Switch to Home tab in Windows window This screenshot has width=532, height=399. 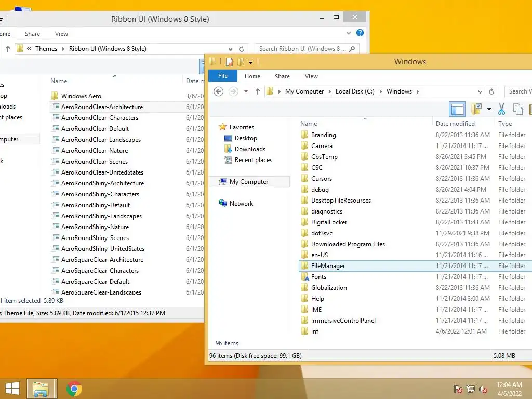pos(252,76)
